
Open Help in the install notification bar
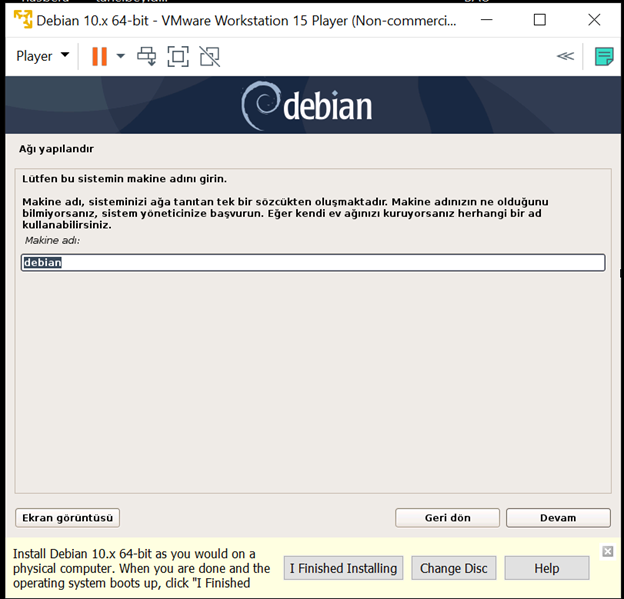click(547, 568)
